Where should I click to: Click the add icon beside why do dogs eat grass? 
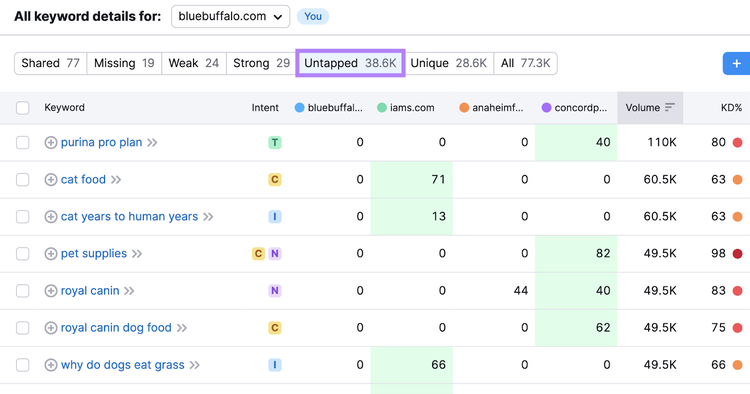pos(51,365)
